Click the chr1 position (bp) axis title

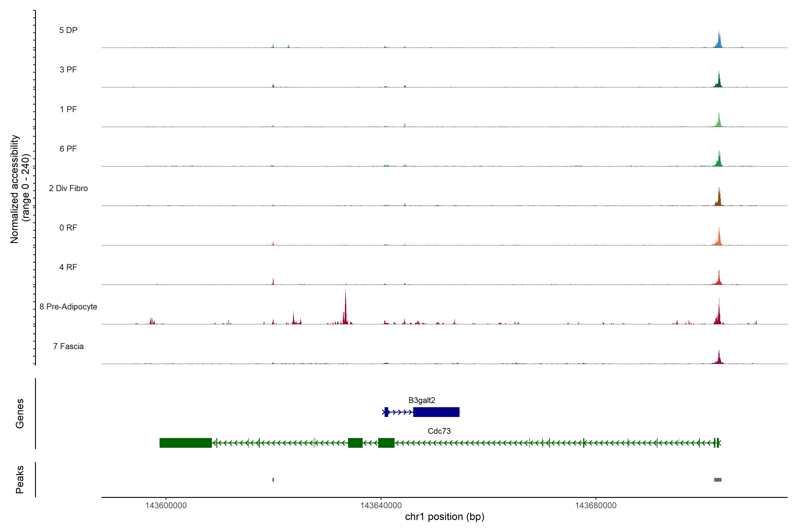(x=444, y=517)
